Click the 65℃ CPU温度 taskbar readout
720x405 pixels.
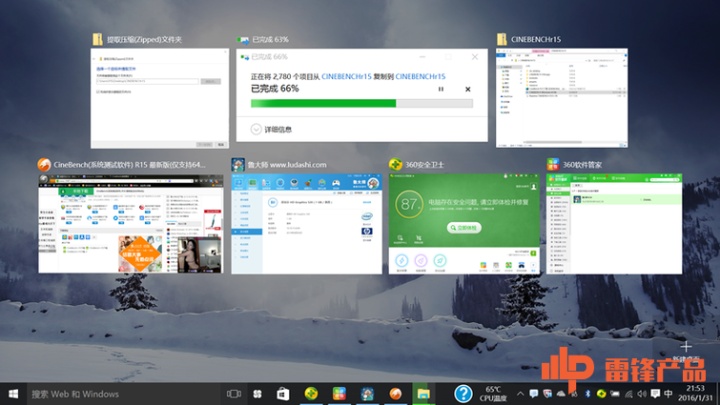click(493, 394)
